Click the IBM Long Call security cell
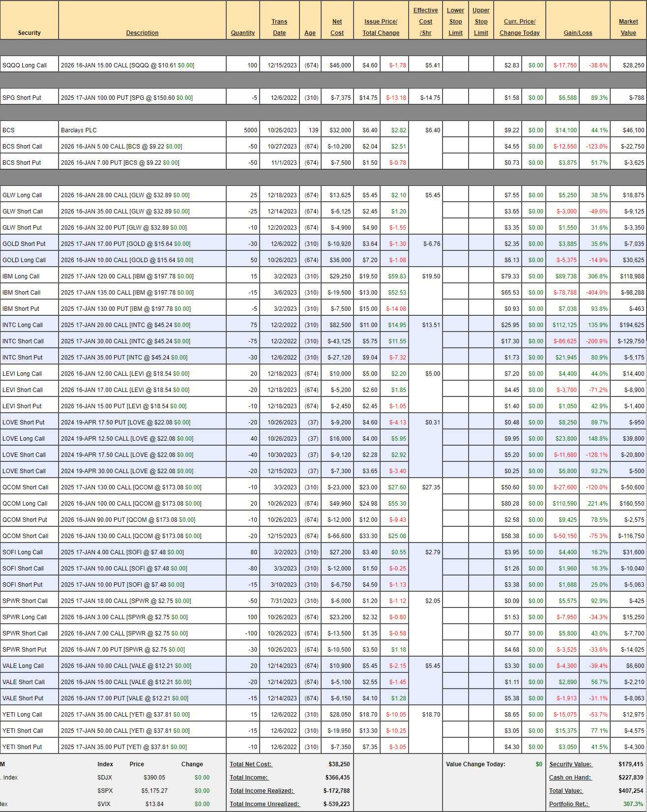This screenshot has width=647, height=812. coord(21,276)
